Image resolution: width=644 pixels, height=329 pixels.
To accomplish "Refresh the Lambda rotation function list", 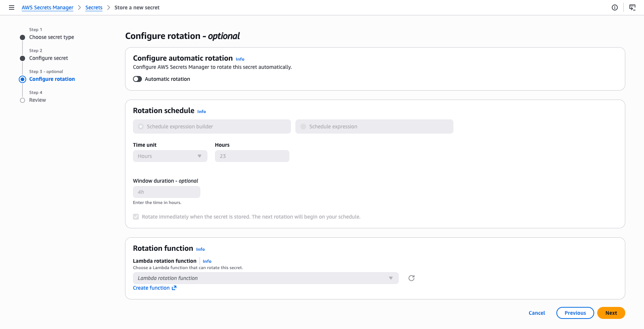I will tap(411, 278).
